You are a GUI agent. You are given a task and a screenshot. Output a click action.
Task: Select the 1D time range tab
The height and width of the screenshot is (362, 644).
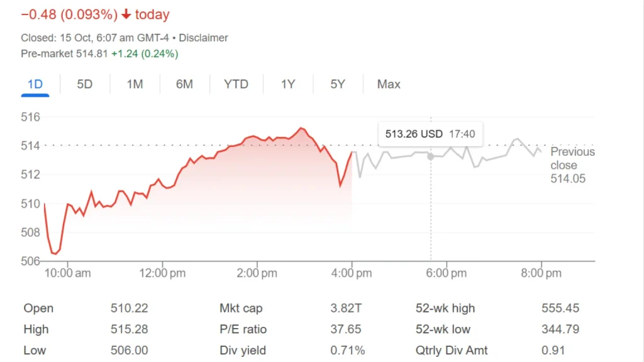pos(35,84)
